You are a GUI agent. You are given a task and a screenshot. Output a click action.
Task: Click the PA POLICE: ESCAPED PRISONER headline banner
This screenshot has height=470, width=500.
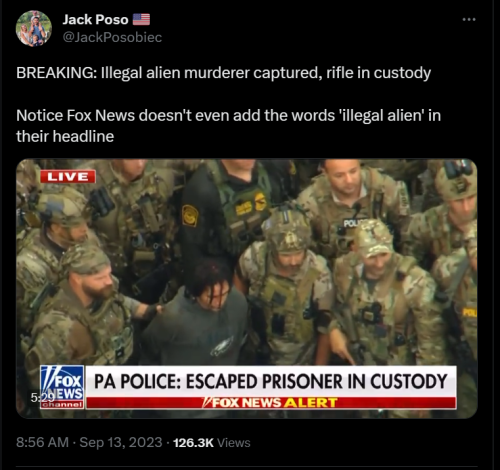[x=271, y=381]
